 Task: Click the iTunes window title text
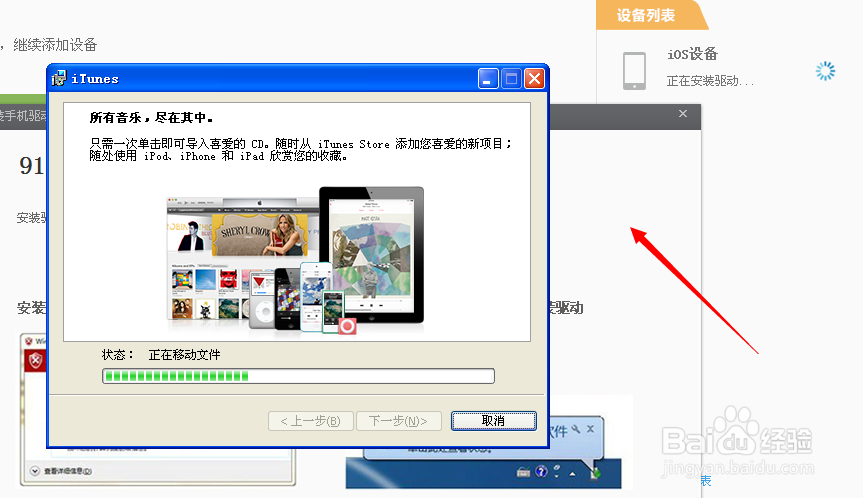tap(95, 79)
